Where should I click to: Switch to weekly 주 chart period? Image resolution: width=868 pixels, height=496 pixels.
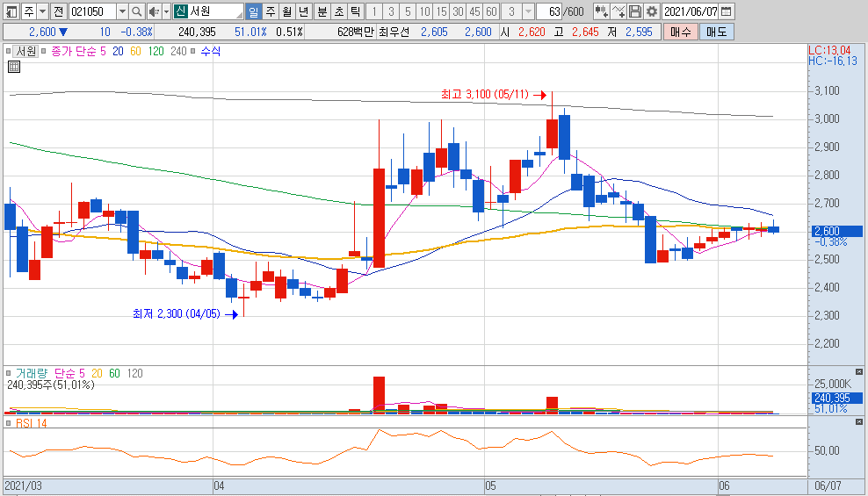point(270,11)
